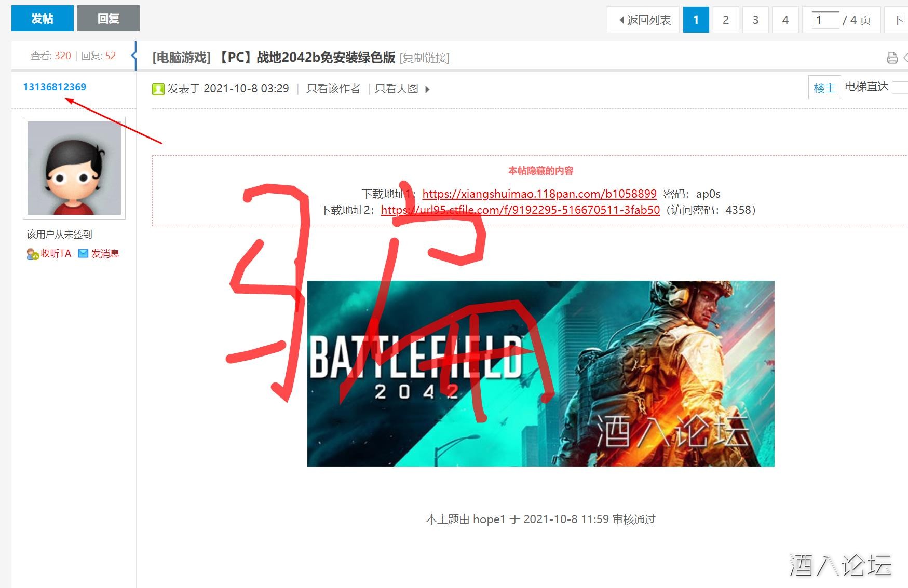
Task: Filter posts with 只看该作者
Action: pyautogui.click(x=333, y=89)
